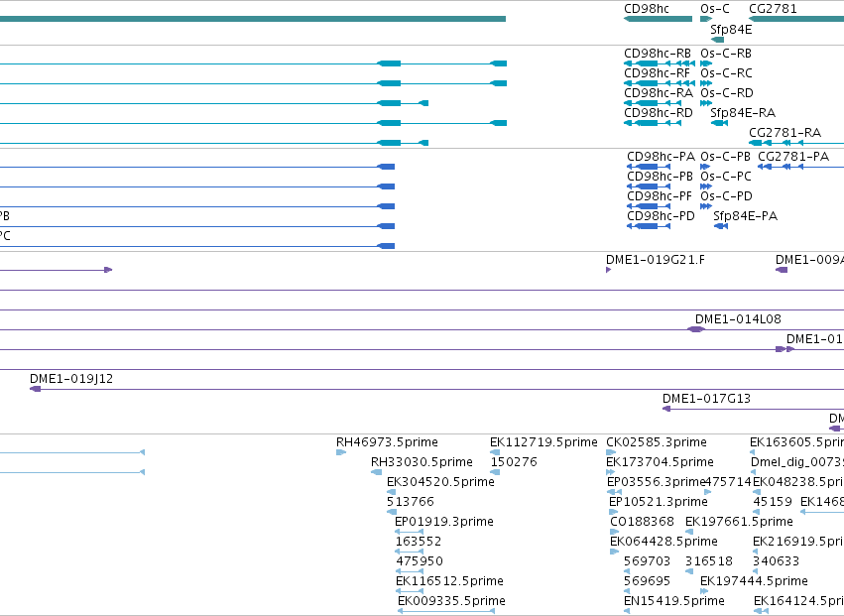The width and height of the screenshot is (844, 616).
Task: Select the 316518 EST label
Action: 709,561
